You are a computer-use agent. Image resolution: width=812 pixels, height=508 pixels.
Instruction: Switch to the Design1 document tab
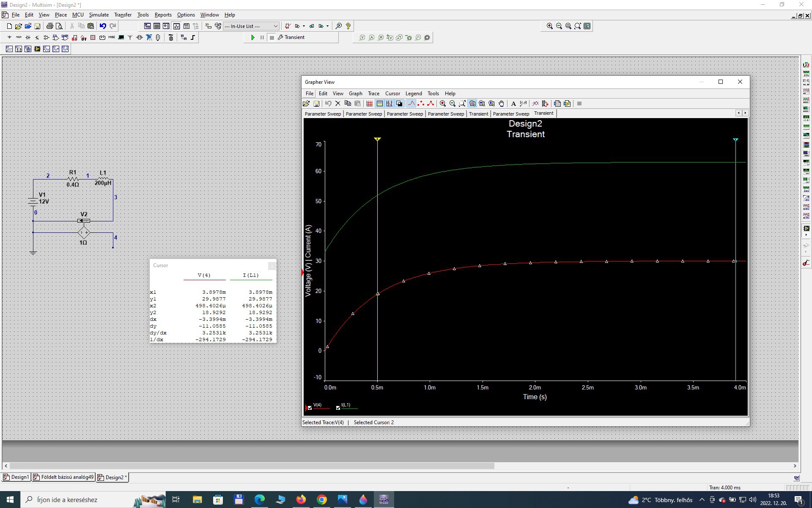point(16,477)
